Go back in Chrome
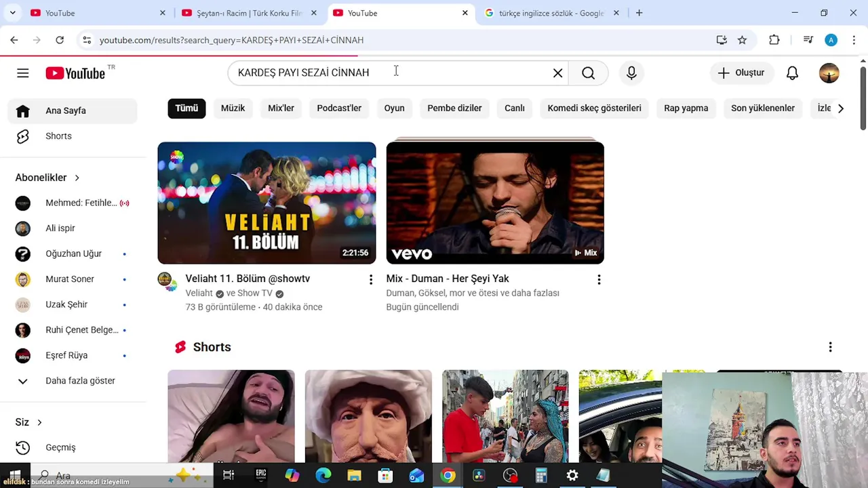This screenshot has height=488, width=868. click(14, 40)
